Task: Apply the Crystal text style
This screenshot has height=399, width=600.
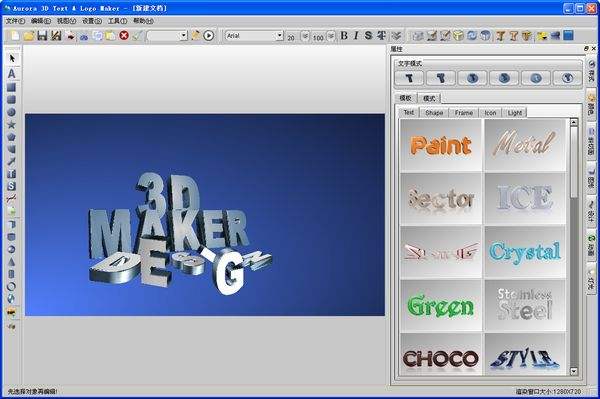Action: 525,252
